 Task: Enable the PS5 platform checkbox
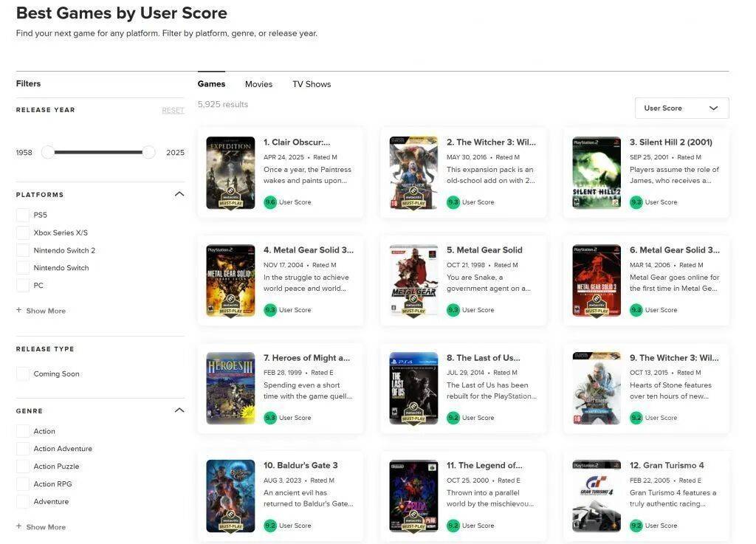[x=23, y=216]
